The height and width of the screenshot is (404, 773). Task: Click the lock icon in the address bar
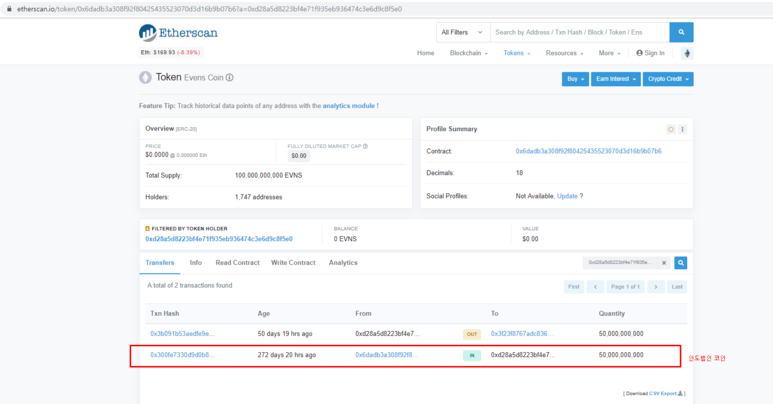click(x=9, y=9)
